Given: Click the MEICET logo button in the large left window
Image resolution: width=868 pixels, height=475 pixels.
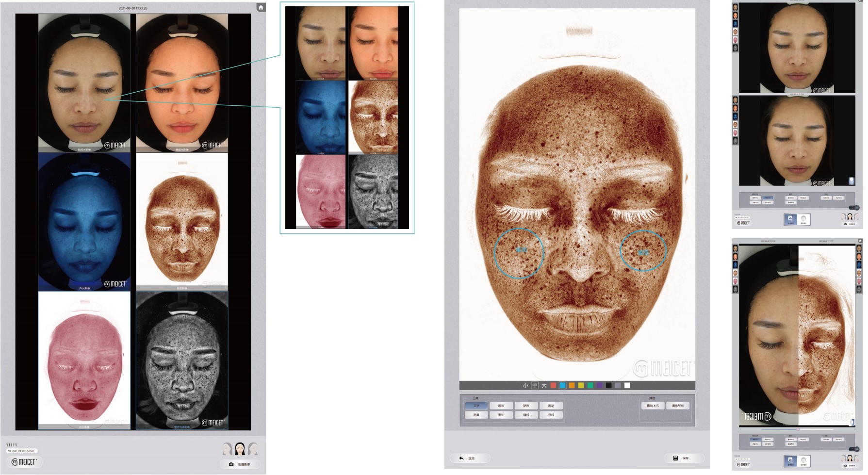Looking at the screenshot, I should 24,462.
